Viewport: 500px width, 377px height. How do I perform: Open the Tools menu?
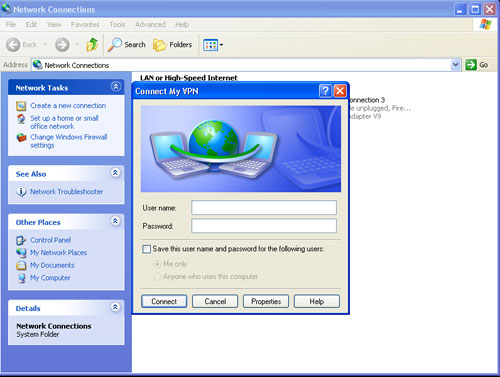pos(117,25)
